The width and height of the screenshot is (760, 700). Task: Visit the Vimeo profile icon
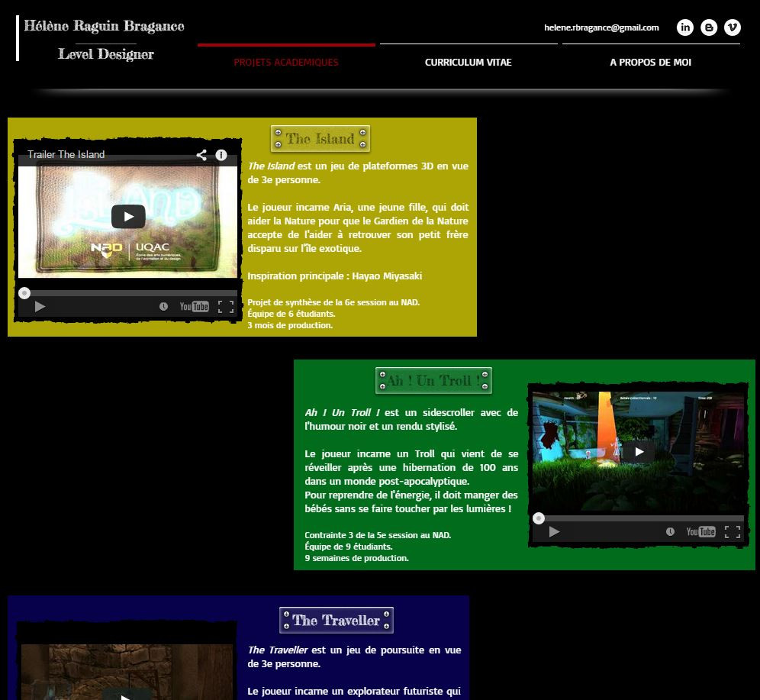733,27
